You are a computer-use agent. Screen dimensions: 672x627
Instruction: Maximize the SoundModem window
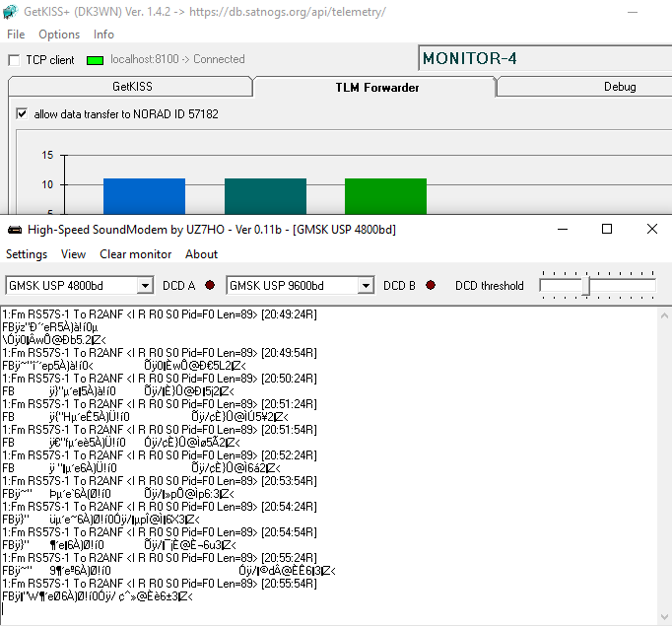(607, 230)
